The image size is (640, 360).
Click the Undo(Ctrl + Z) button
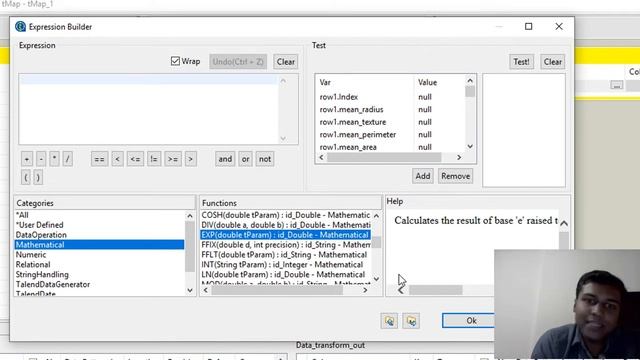tap(238, 62)
